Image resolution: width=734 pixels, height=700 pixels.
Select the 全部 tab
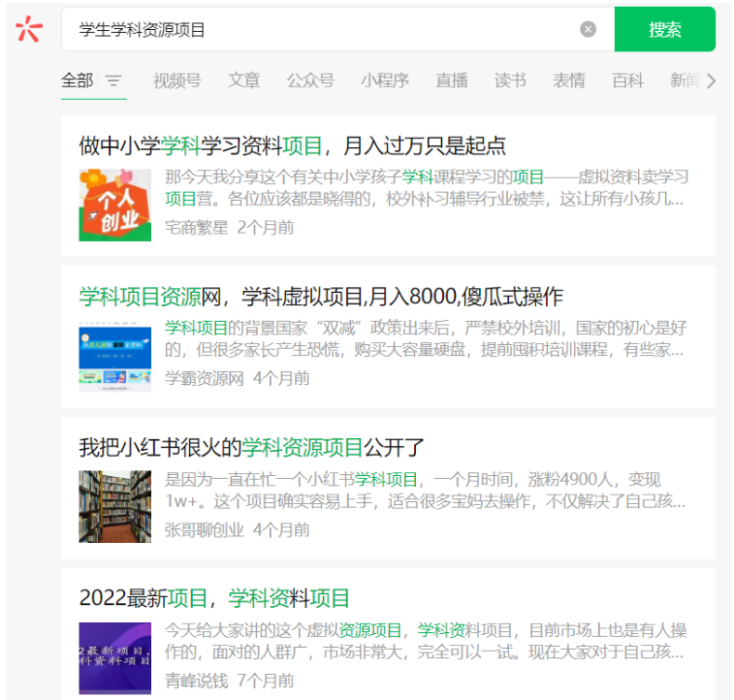[78, 80]
